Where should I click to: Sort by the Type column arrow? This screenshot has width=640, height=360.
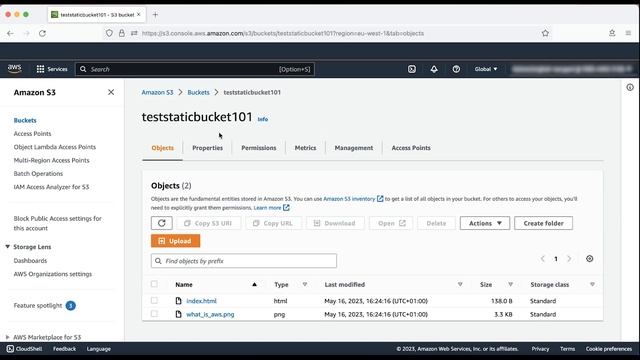304,284
